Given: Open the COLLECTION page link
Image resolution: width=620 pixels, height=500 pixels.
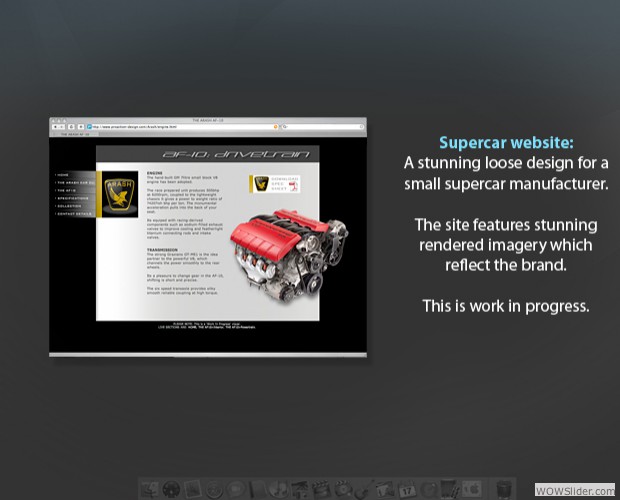Looking at the screenshot, I should point(68,206).
